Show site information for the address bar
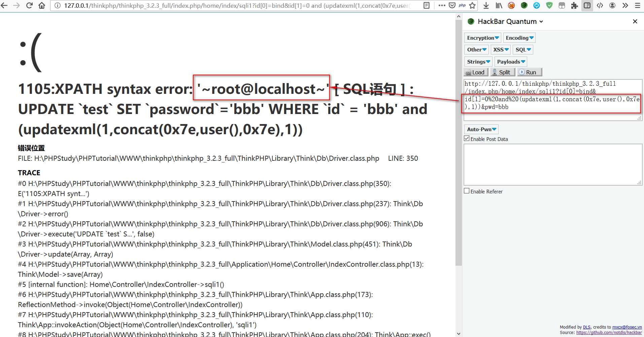 coord(58,5)
